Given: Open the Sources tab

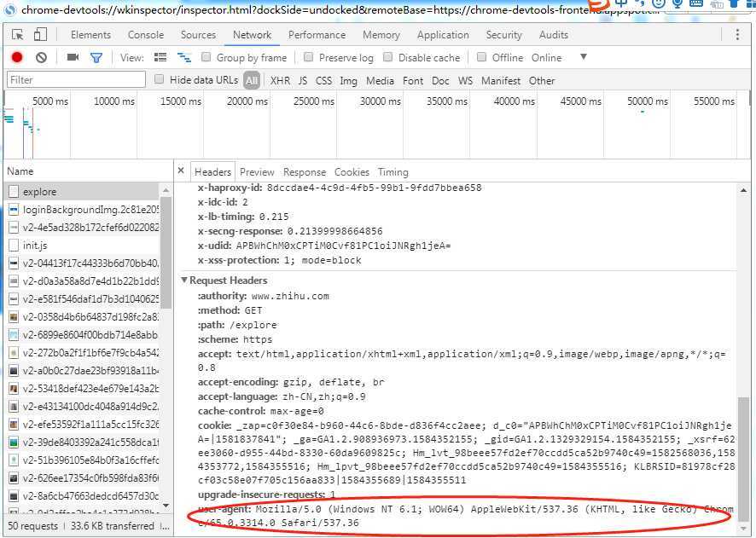Looking at the screenshot, I should (198, 35).
